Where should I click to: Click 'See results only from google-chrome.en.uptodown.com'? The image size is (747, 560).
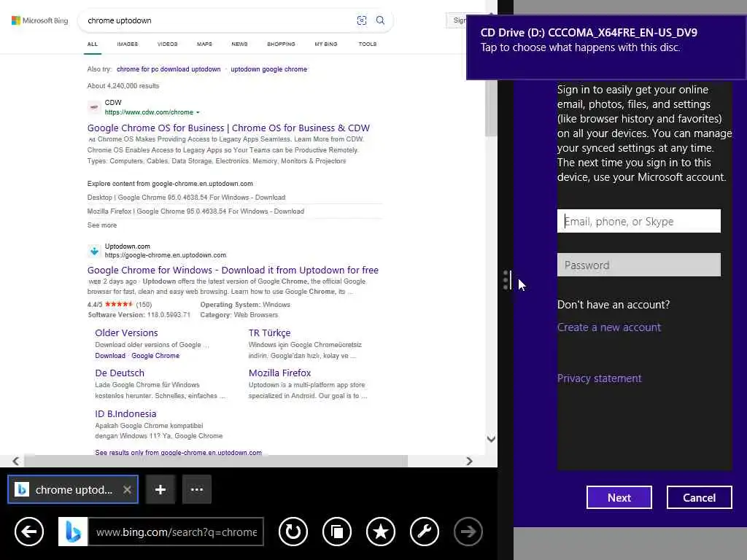pos(178,452)
